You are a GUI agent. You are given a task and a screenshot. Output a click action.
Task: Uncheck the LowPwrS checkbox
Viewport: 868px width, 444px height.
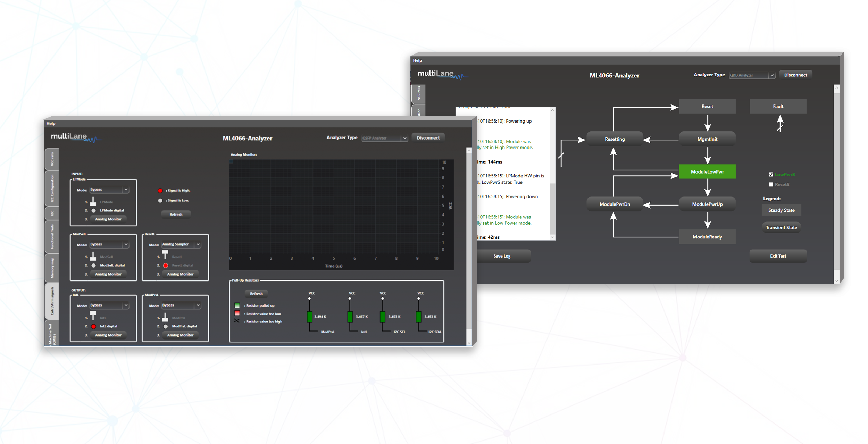[771, 175]
